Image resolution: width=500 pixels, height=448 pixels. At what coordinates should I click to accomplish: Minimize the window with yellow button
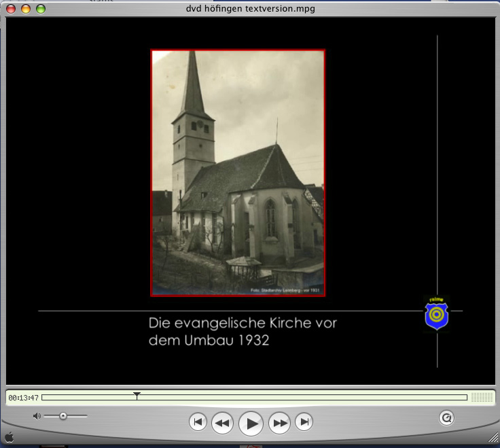(x=25, y=9)
